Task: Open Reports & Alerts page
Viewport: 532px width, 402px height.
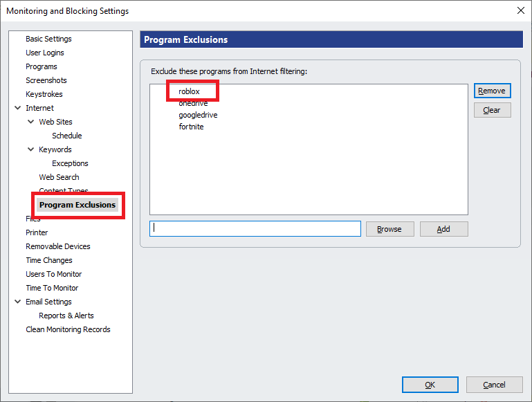Action: (x=66, y=316)
